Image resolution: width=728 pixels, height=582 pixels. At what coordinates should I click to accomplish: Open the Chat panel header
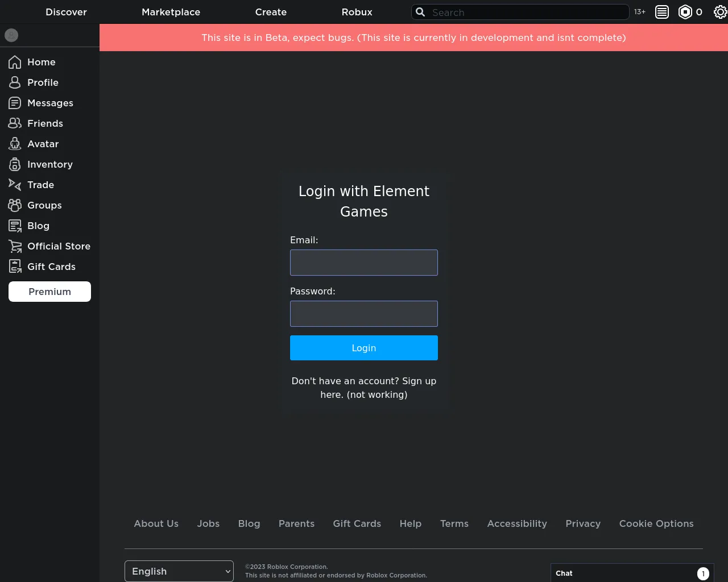[632, 573]
